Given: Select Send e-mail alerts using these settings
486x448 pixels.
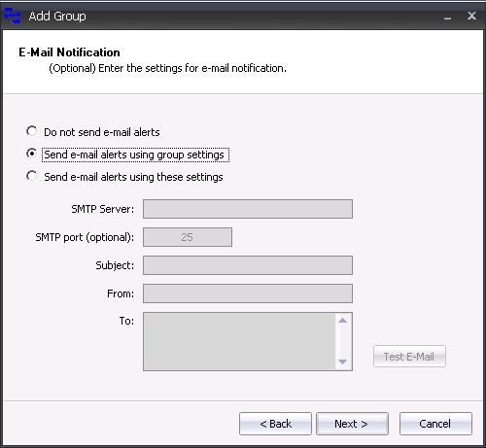Looking at the screenshot, I should (x=31, y=176).
